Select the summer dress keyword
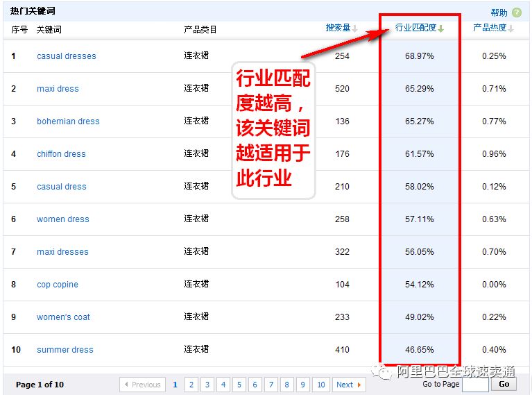 point(65,350)
